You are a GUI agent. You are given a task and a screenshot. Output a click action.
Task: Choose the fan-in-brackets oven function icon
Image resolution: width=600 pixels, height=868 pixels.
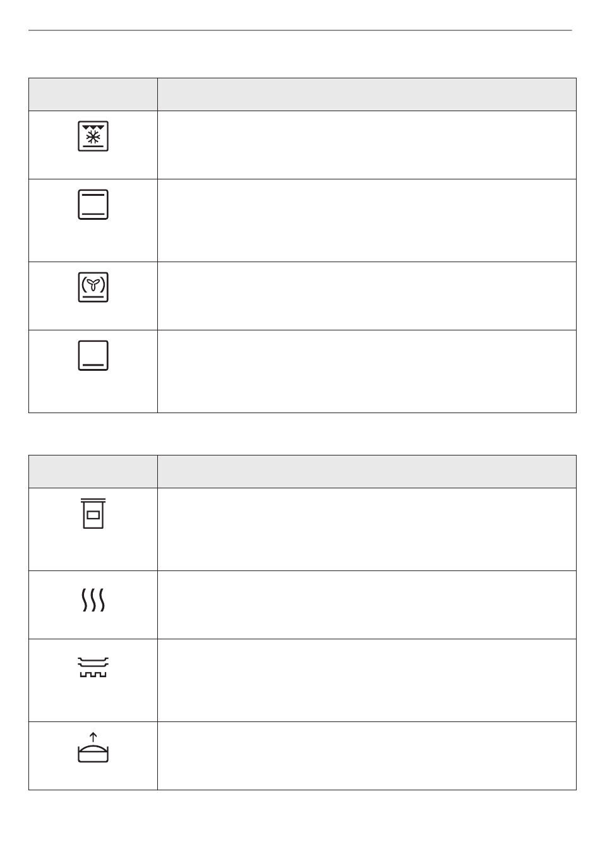[x=93, y=287]
